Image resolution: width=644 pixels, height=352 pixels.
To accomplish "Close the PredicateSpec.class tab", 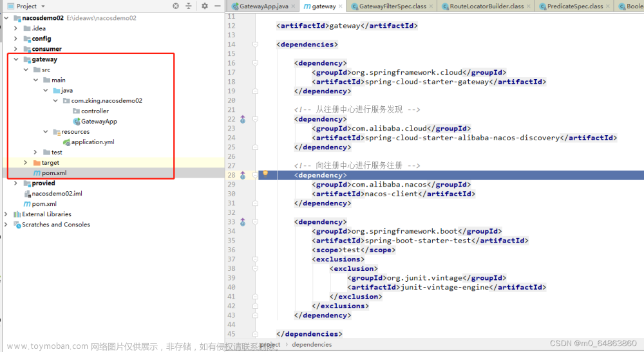I will click(608, 6).
